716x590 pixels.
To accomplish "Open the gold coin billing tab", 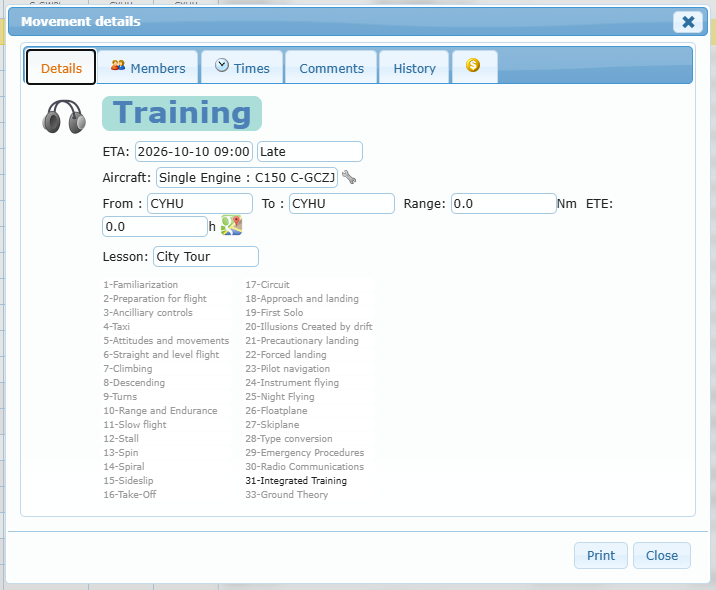I will click(473, 65).
